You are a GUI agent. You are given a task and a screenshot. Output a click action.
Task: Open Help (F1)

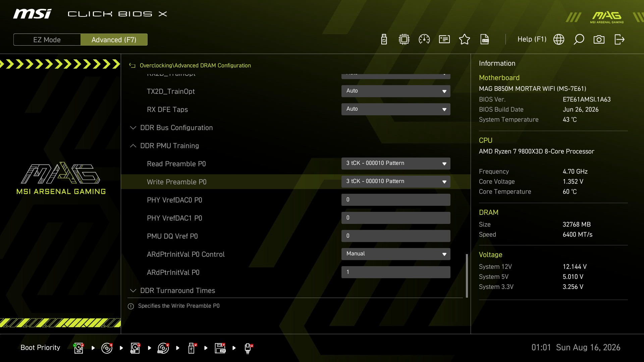coord(532,39)
